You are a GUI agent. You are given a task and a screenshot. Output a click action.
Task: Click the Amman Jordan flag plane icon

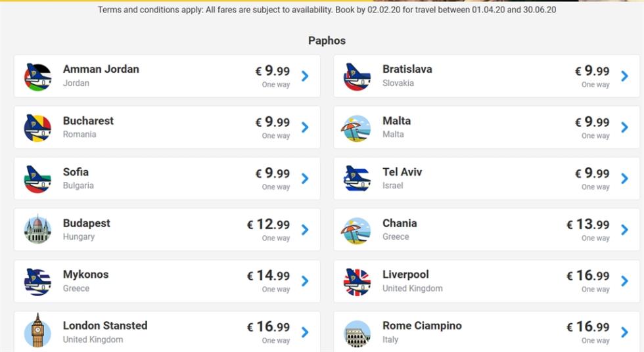coord(38,77)
